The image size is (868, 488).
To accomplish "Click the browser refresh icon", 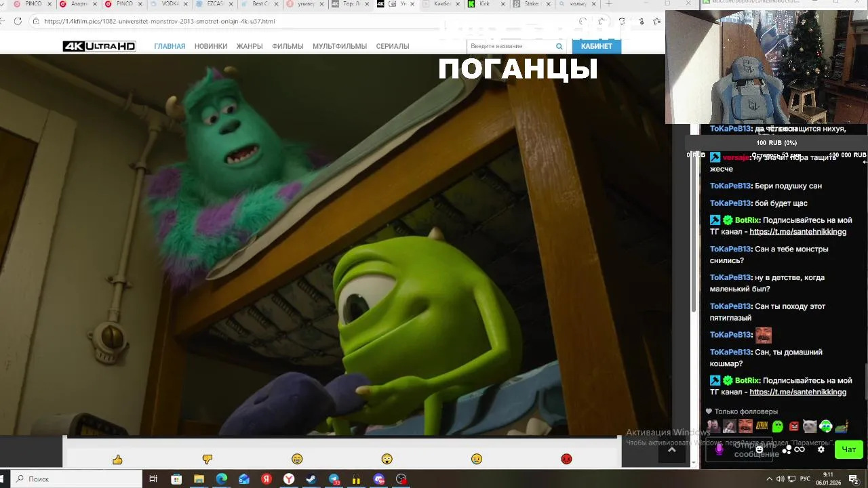I will 18,21.
